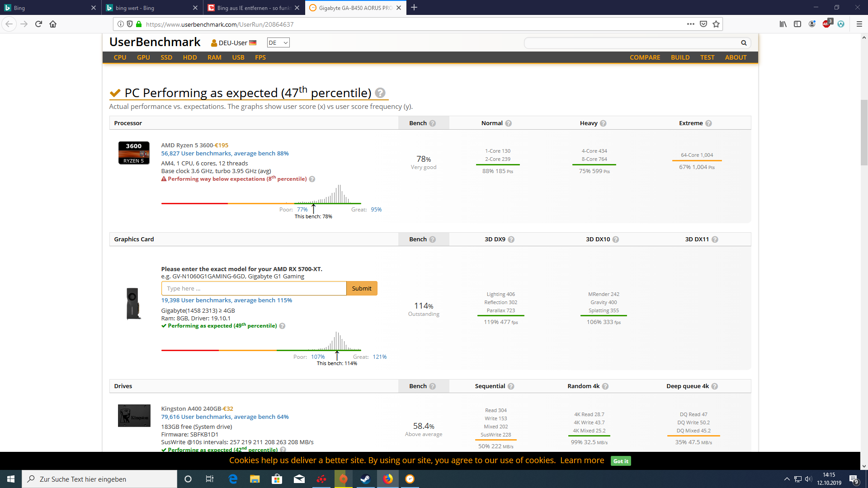Viewport: 868px width, 488px height.
Task: Click the help icon next to Processor Bench
Action: point(433,122)
